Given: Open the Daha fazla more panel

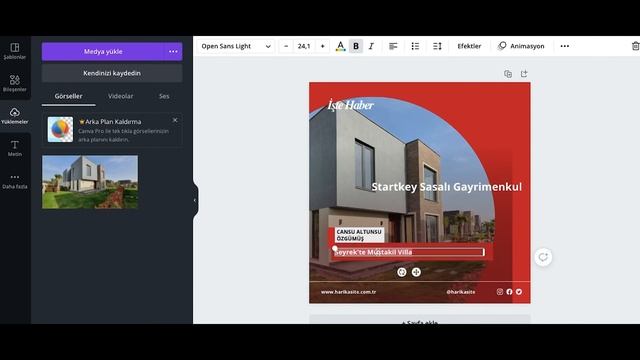Looking at the screenshot, I should pyautogui.click(x=15, y=181).
